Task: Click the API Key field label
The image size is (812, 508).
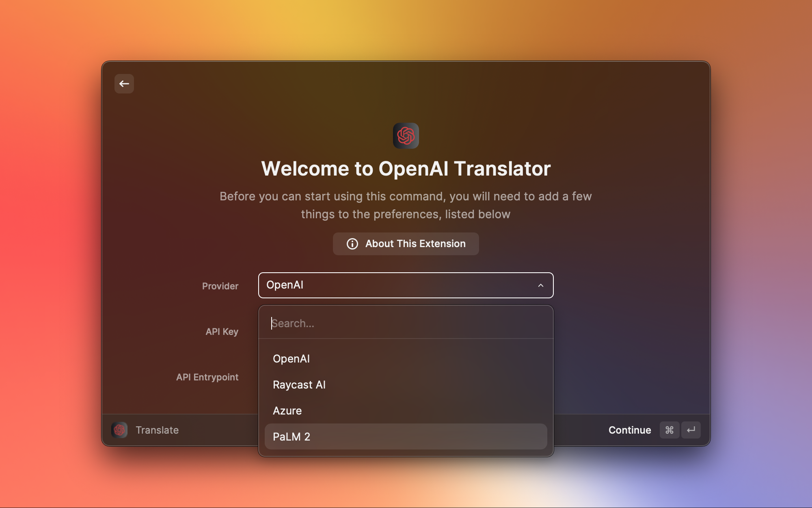Action: click(x=222, y=332)
